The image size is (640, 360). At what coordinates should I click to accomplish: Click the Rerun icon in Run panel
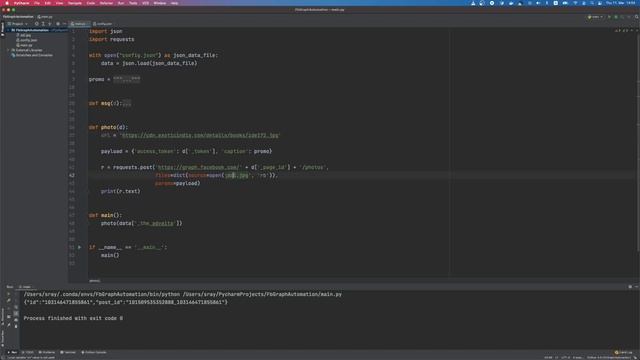click(x=9, y=294)
